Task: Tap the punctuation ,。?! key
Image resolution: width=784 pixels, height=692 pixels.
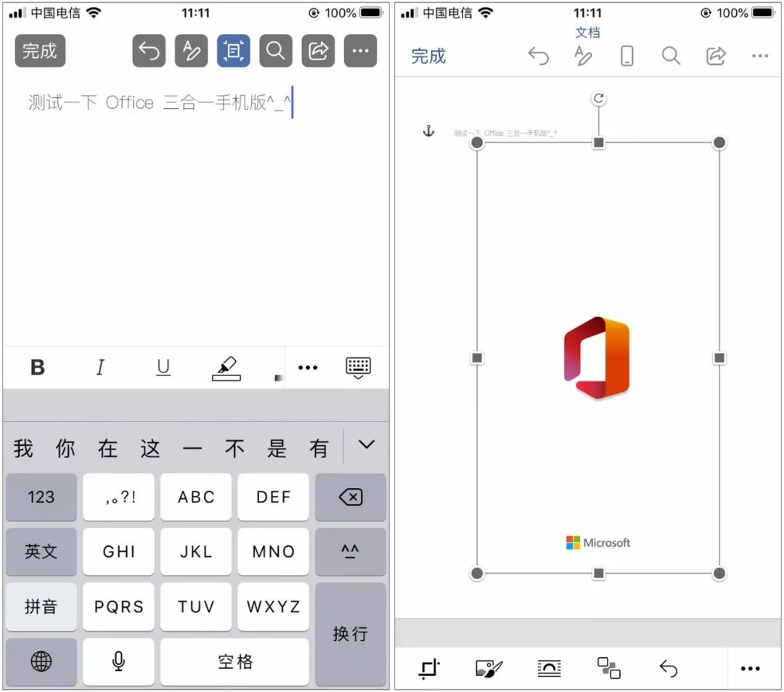Action: pos(118,497)
